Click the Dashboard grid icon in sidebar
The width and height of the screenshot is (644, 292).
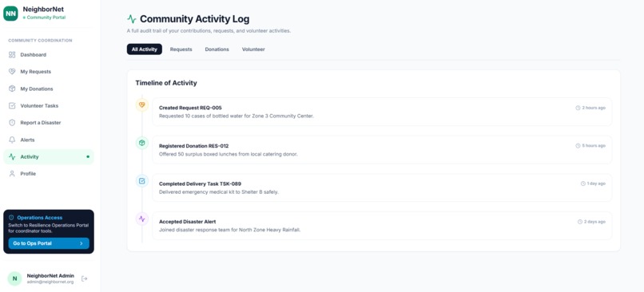[12, 54]
